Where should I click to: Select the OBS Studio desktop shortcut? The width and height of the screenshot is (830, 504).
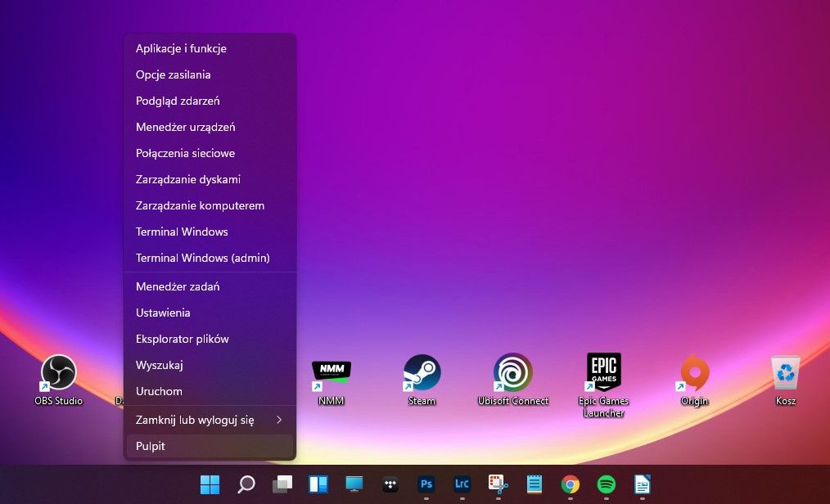(x=59, y=380)
